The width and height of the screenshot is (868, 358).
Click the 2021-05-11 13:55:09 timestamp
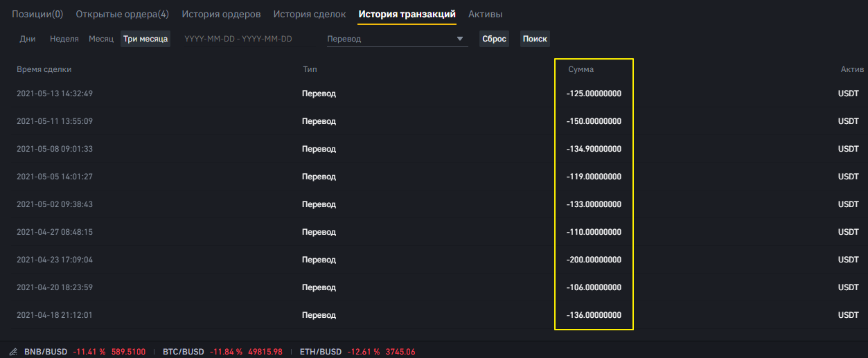point(55,121)
